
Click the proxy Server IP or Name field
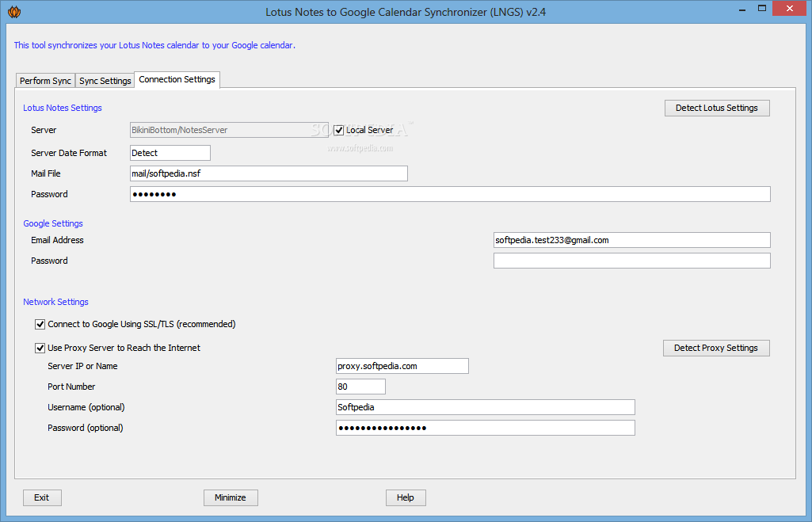tap(402, 366)
